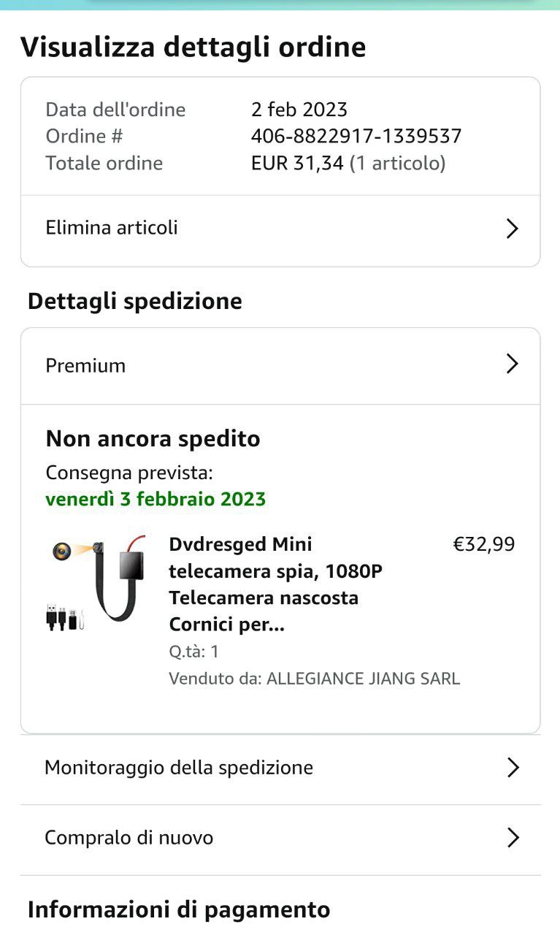
Task: Open the Dvdresged Mini telecamera spia title
Action: [275, 584]
